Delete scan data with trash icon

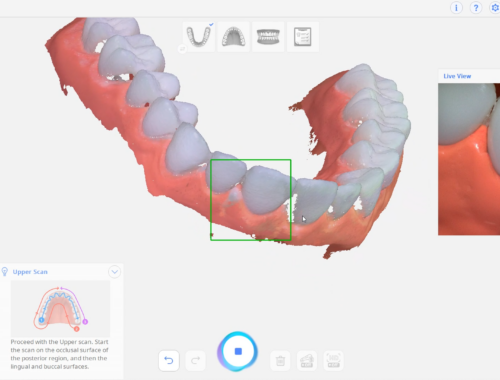[280, 360]
